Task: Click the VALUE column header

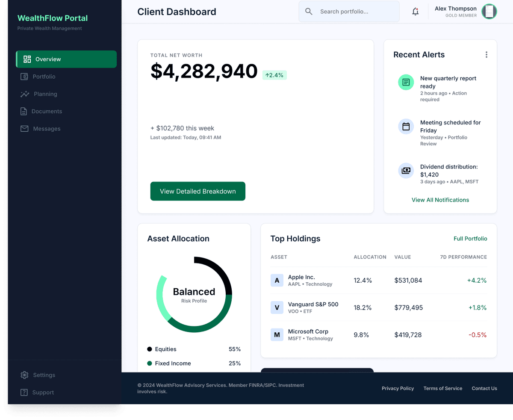Action: tap(403, 257)
